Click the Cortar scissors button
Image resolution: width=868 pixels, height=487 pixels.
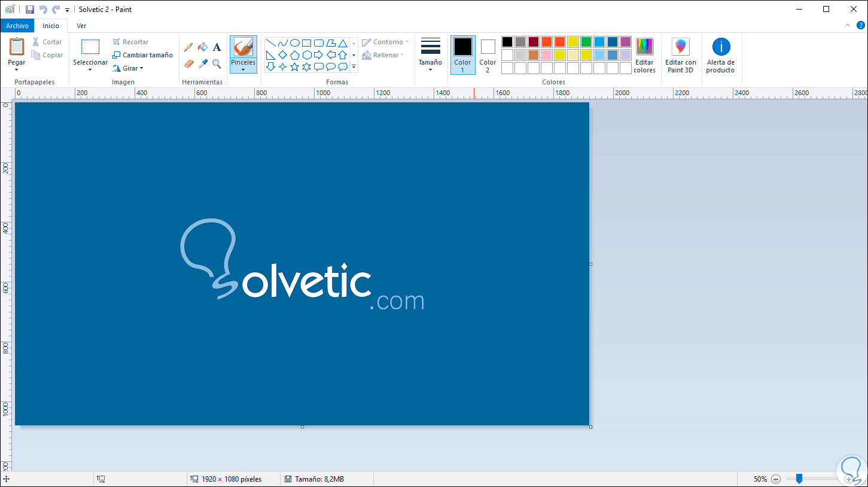click(47, 42)
